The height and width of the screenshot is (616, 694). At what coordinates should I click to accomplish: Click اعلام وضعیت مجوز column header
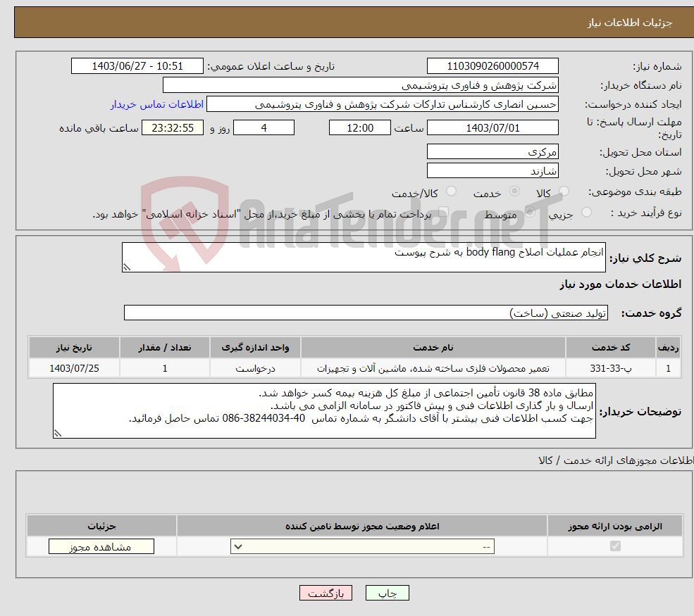coord(362,526)
